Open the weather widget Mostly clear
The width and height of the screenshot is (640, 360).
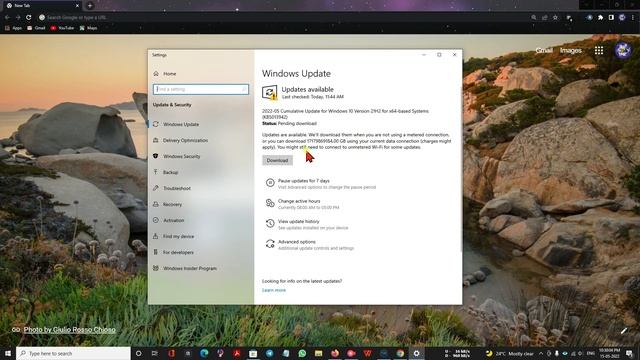[x=509, y=353]
